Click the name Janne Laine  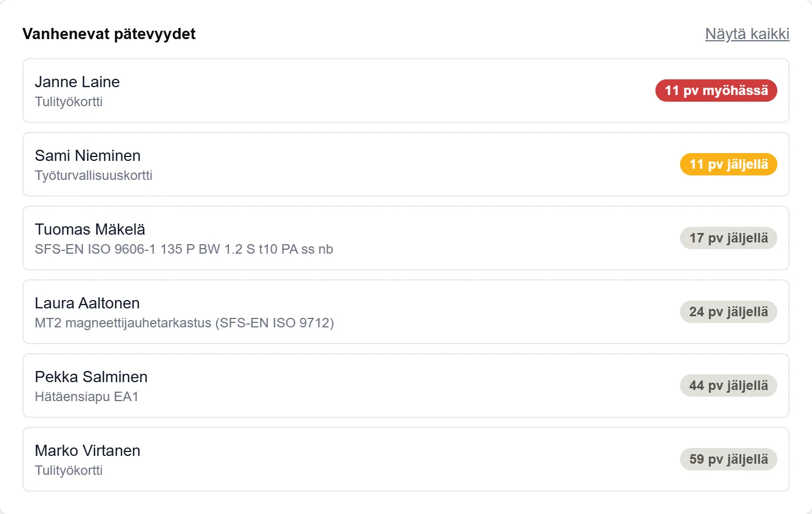pyautogui.click(x=77, y=82)
